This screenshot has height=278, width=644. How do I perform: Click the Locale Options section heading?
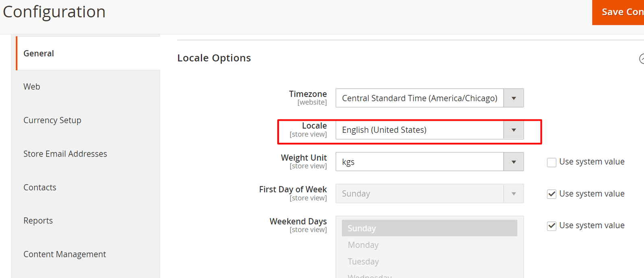point(214,58)
